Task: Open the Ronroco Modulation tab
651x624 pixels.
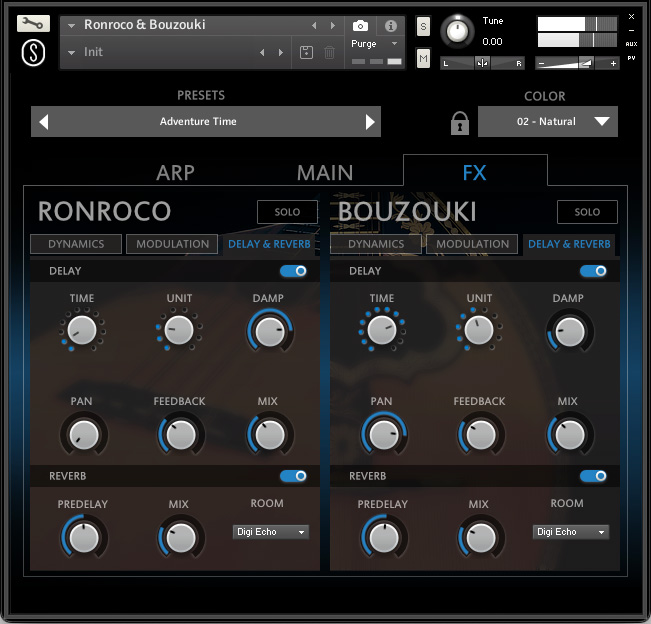Action: click(173, 244)
